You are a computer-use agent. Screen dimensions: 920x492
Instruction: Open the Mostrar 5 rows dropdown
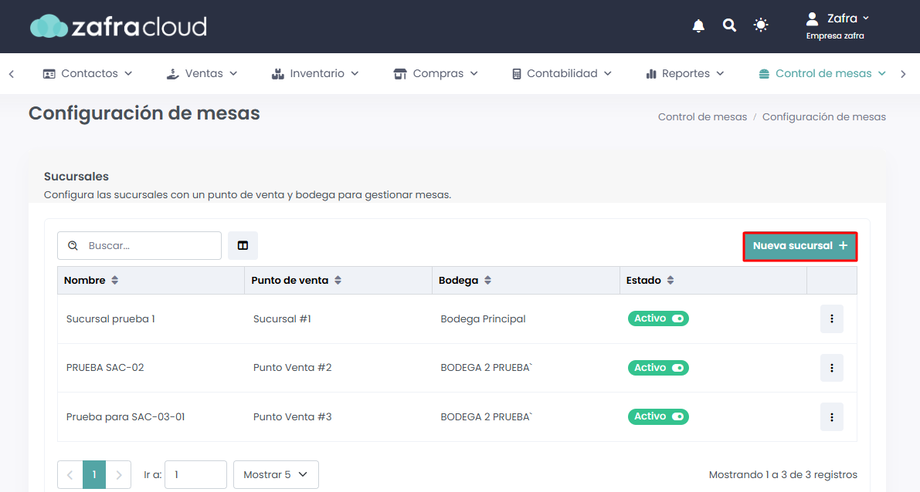click(276, 474)
